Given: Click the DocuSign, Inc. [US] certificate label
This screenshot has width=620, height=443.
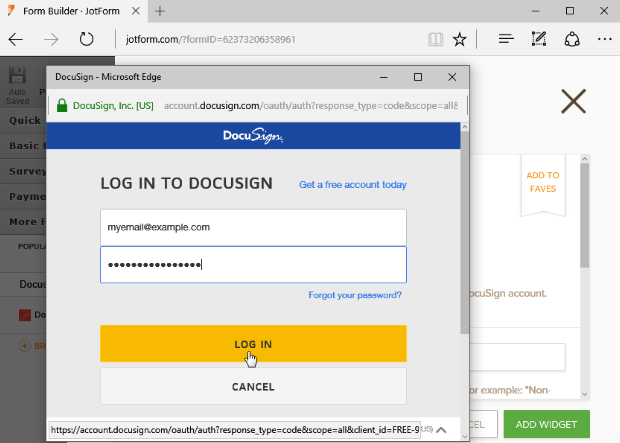Looking at the screenshot, I should click(x=113, y=106).
